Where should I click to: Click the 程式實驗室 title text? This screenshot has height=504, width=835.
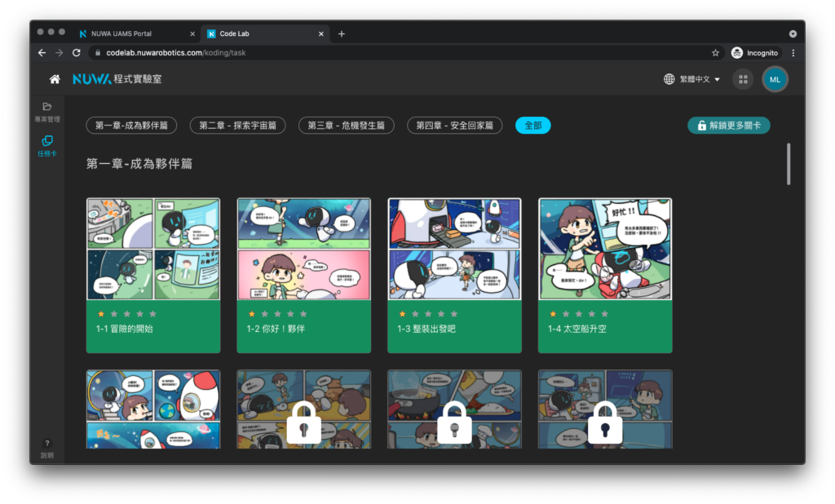[137, 79]
